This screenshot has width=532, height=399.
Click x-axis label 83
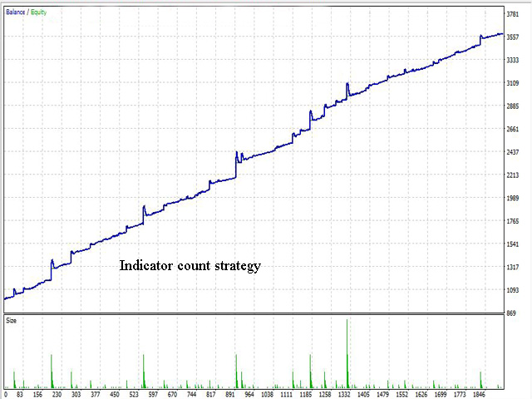20,394
